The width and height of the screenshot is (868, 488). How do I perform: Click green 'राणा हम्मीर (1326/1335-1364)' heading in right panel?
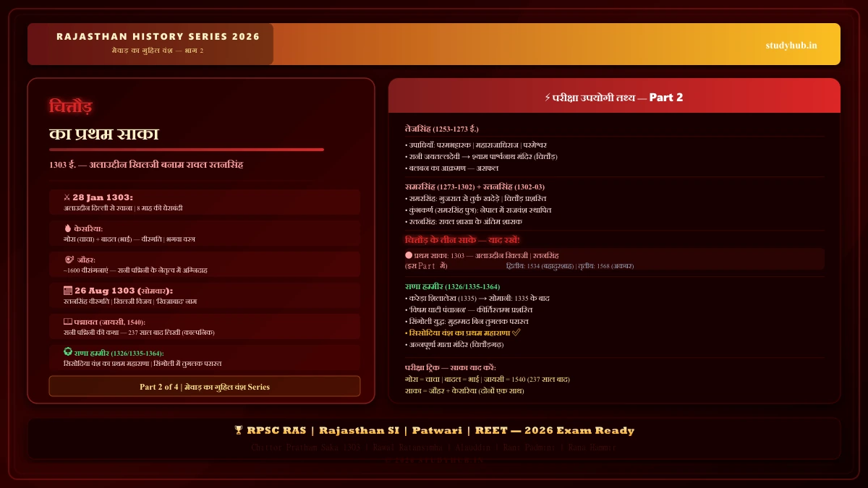coord(452,287)
